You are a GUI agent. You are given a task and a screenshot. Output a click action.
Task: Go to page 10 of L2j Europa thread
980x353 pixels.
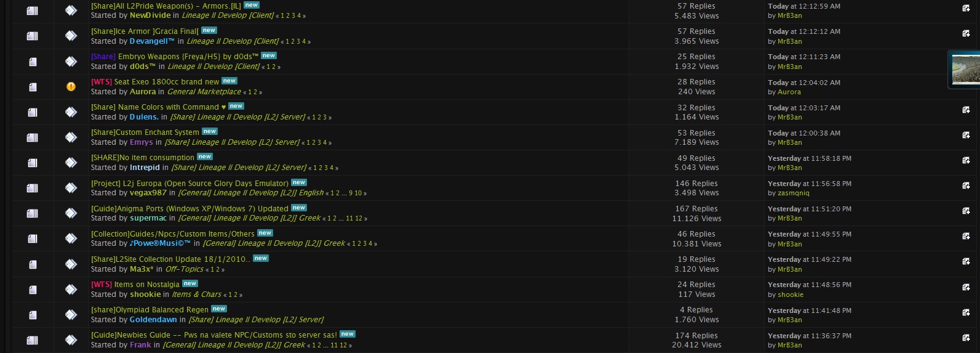pyautogui.click(x=358, y=193)
